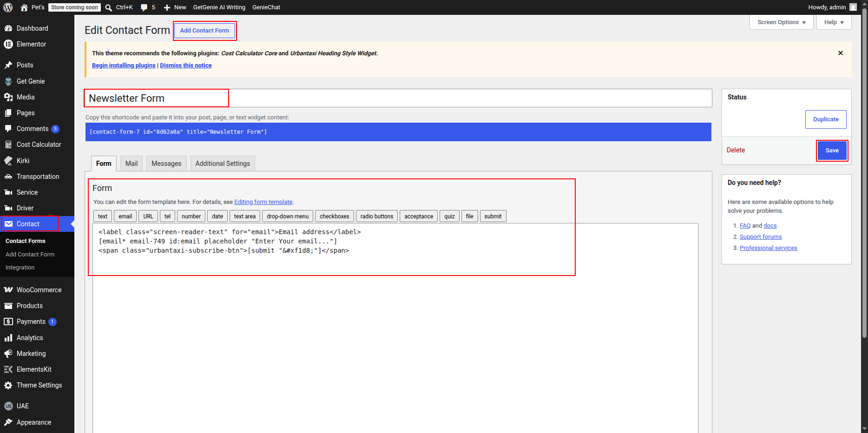Click the Posts pin icon

pos(8,65)
